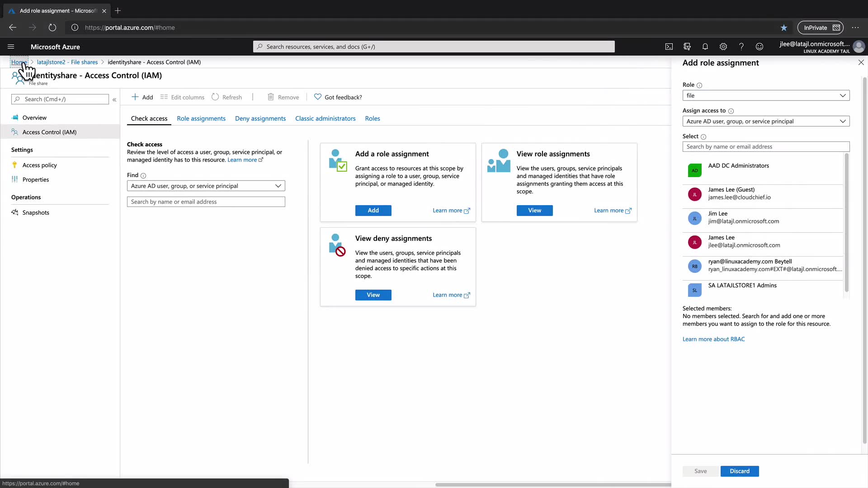The height and width of the screenshot is (488, 868).
Task: Select Jim Lee from member list
Action: tap(743, 217)
